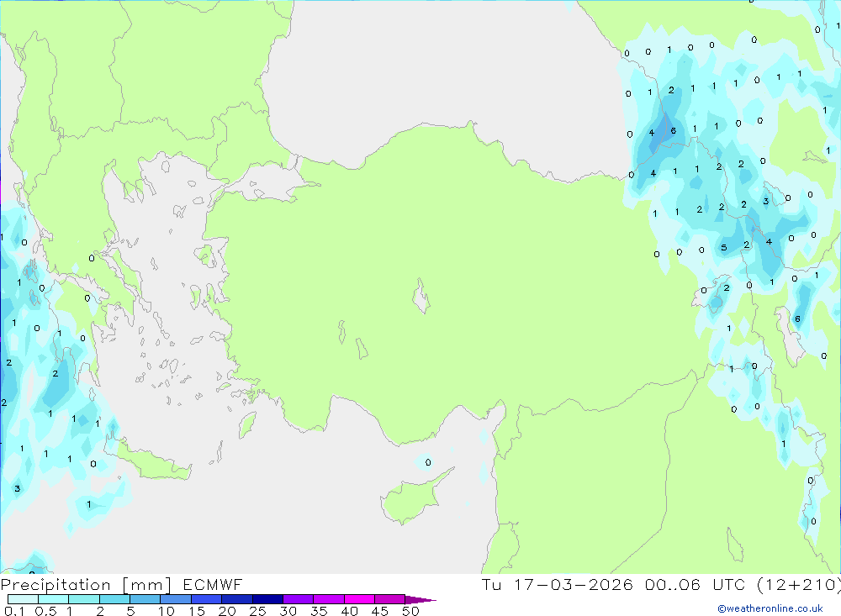Image resolution: width=841 pixels, height=616 pixels.
Task: Click the '0.5' legend scale label
Action: click(x=45, y=611)
